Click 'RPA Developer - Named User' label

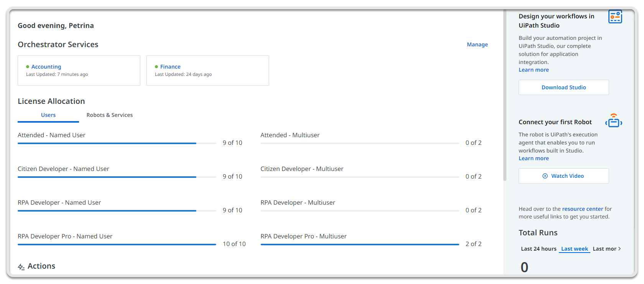click(x=59, y=202)
